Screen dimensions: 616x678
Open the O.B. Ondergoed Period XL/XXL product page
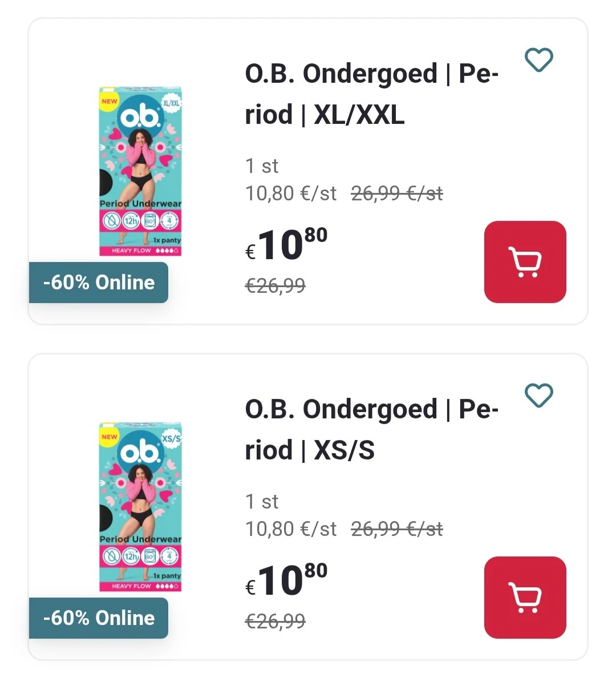(x=371, y=93)
